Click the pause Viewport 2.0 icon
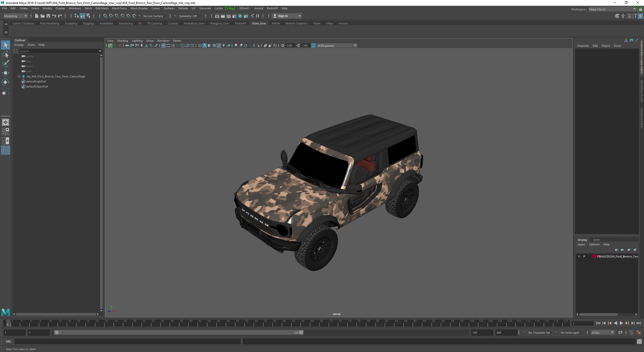The image size is (644, 352). click(x=258, y=16)
